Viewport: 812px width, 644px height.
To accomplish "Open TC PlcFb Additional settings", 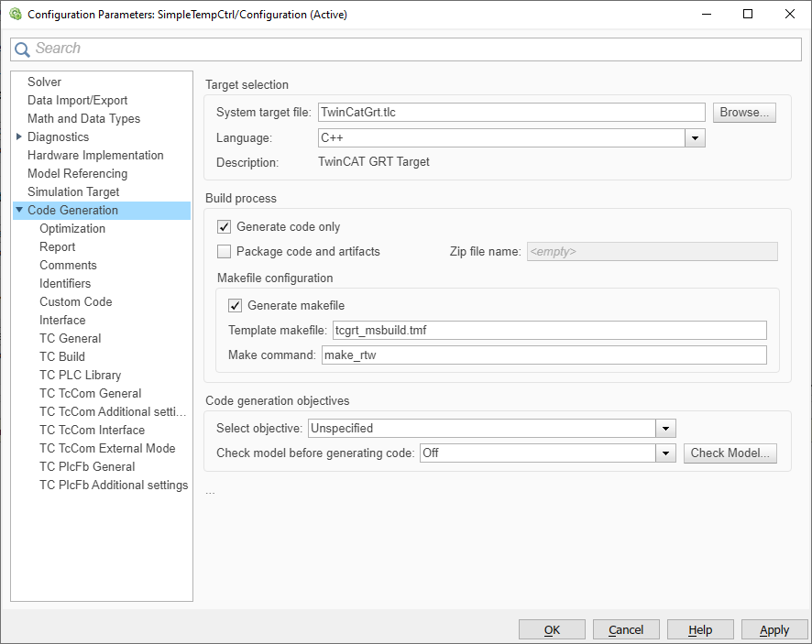I will click(114, 486).
